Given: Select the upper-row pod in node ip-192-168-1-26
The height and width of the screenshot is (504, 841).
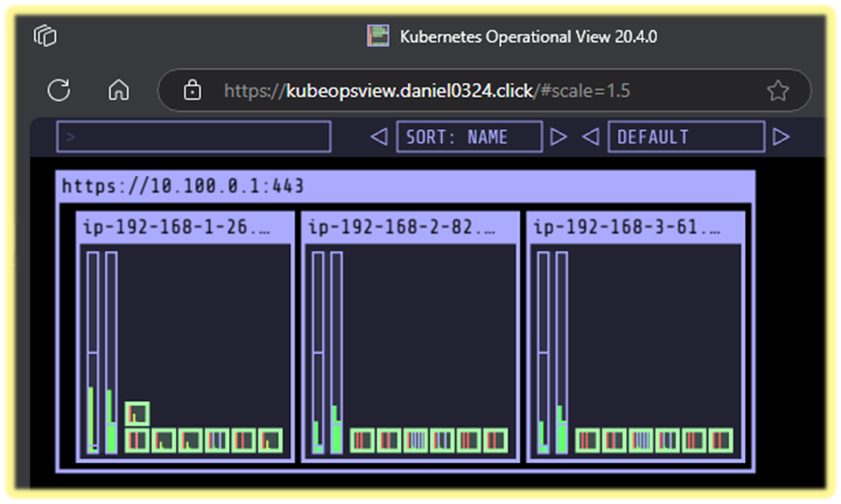Looking at the screenshot, I should 137,413.
